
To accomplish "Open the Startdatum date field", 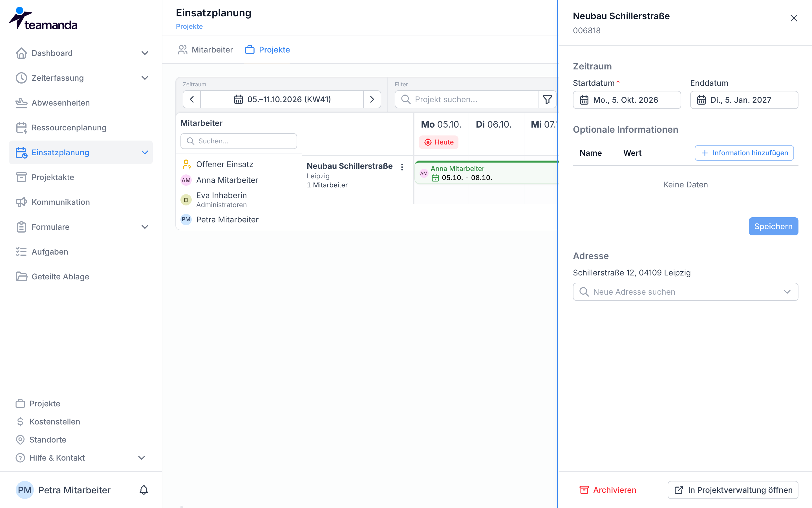I will (x=626, y=100).
